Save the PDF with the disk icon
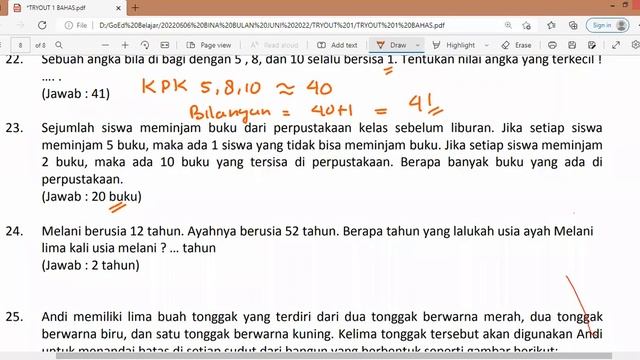This screenshot has width=640, height=360. (572, 45)
